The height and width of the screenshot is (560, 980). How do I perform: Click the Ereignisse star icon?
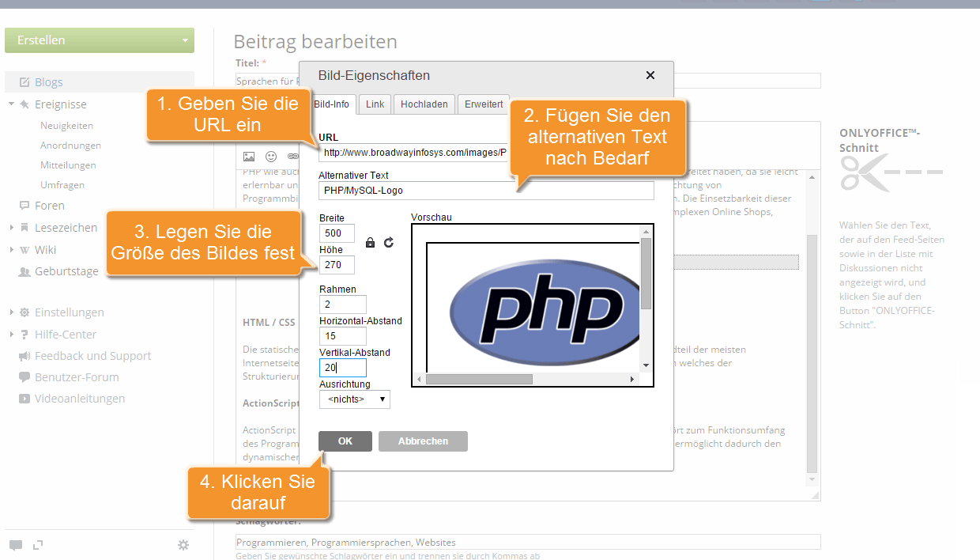24,104
